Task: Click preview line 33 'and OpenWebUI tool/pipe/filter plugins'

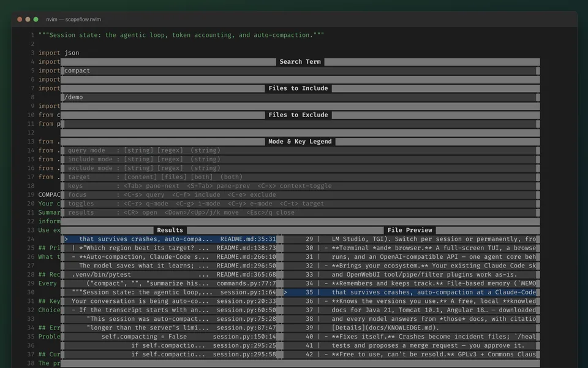Action: [x=410, y=275]
